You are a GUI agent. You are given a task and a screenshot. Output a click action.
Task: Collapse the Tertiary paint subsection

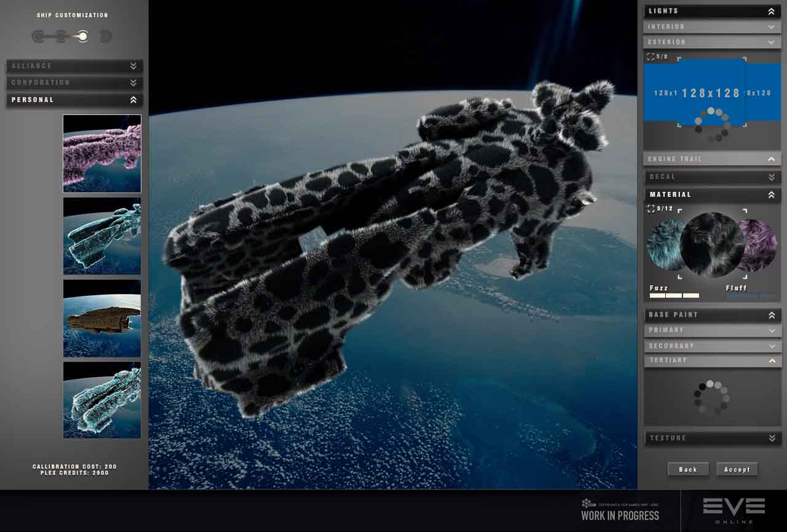713,360
